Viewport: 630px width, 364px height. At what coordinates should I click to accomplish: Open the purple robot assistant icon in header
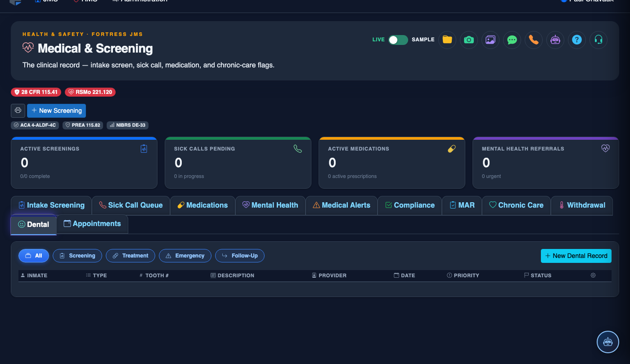point(555,40)
